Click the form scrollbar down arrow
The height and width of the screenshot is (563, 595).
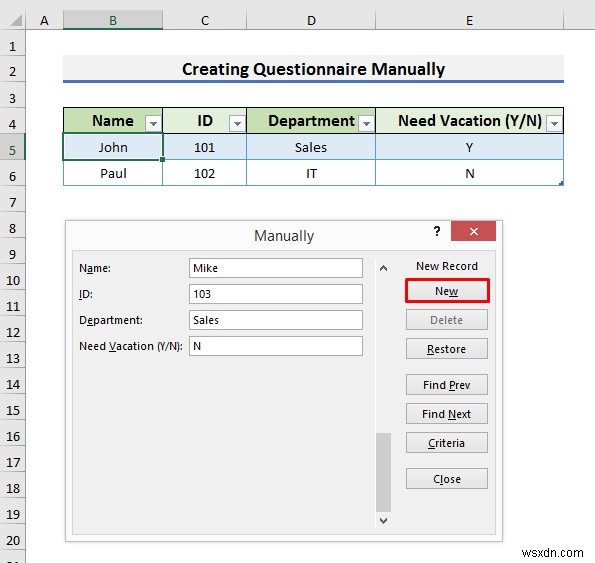383,521
